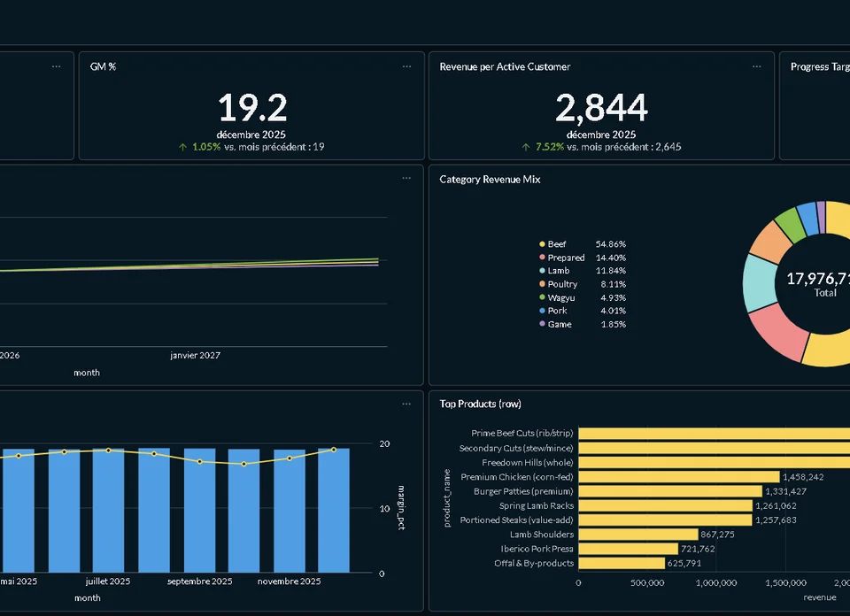Click the Revenue per Active Customer title
The image size is (850, 616).
(x=505, y=66)
